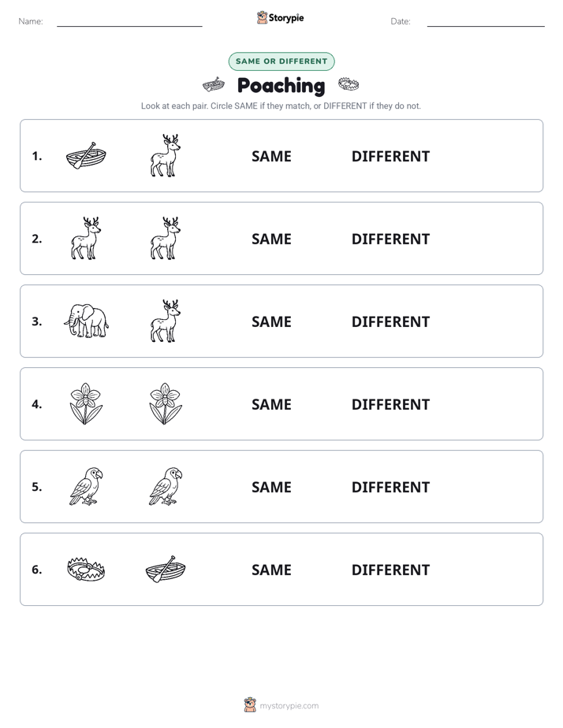Select DIFFERENT for row 1
The image size is (563, 728).
pos(390,157)
